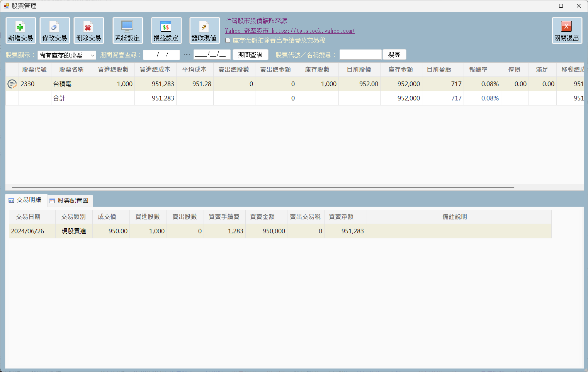Image resolution: width=588 pixels, height=372 pixels.
Task: Click the 目前盈虧 column header
Action: pyautogui.click(x=443, y=70)
